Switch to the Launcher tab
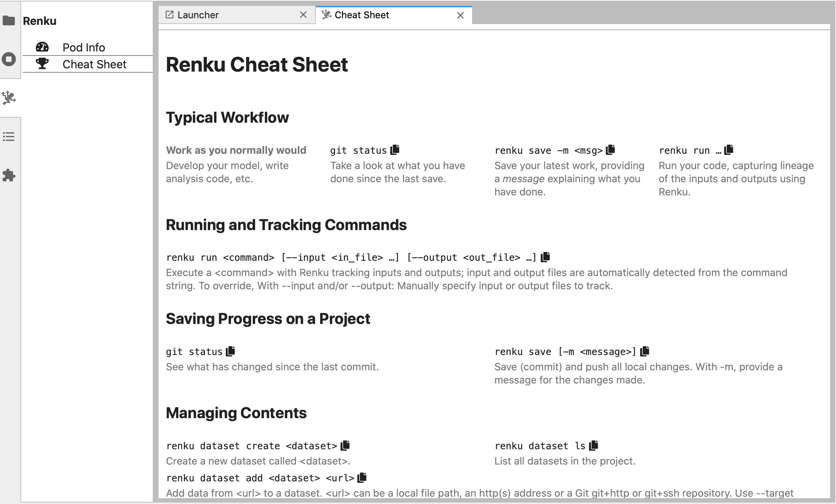Screen dimensions: 836x504 198,15
